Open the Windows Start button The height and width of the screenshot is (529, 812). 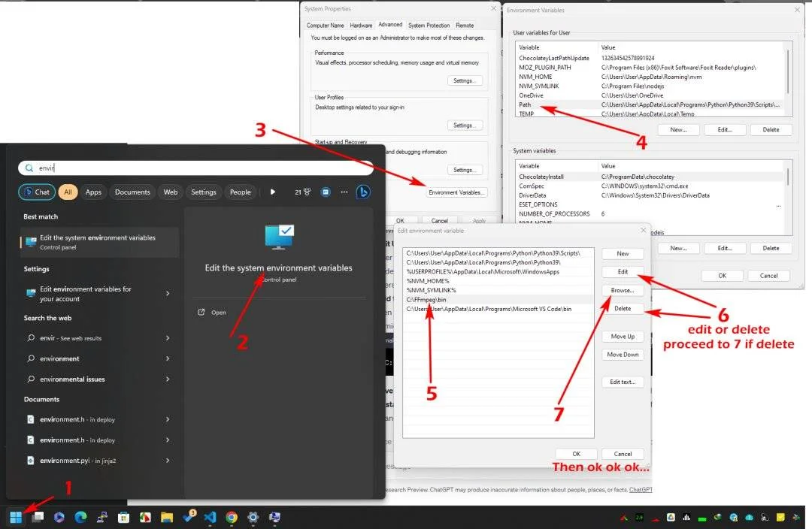[16, 517]
